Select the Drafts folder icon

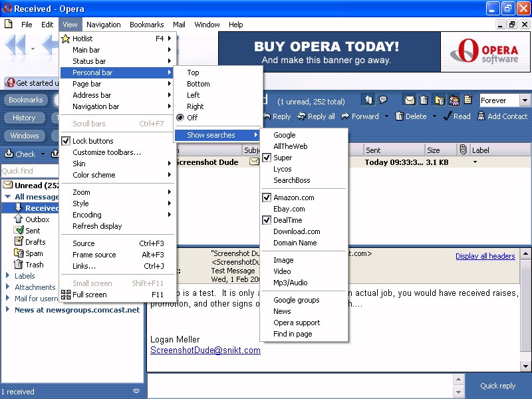click(x=20, y=242)
